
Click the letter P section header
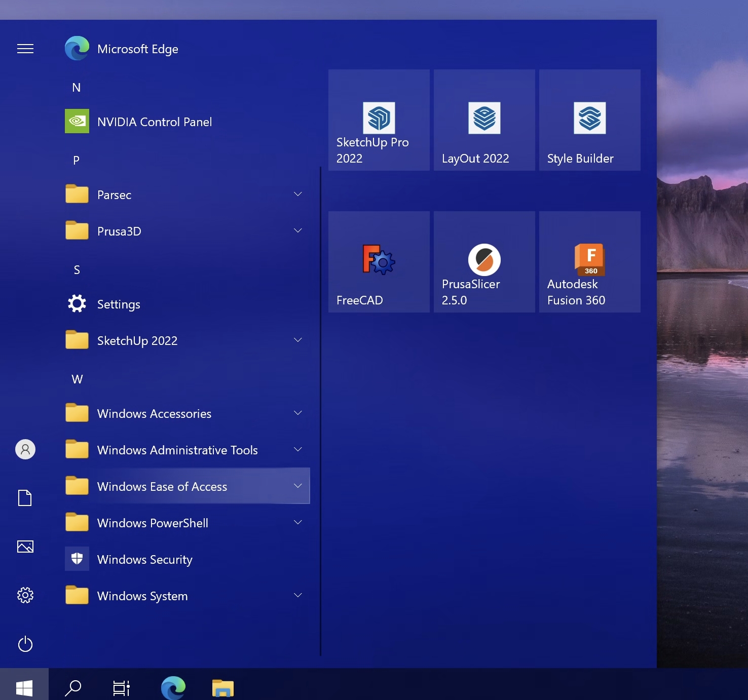click(x=77, y=161)
